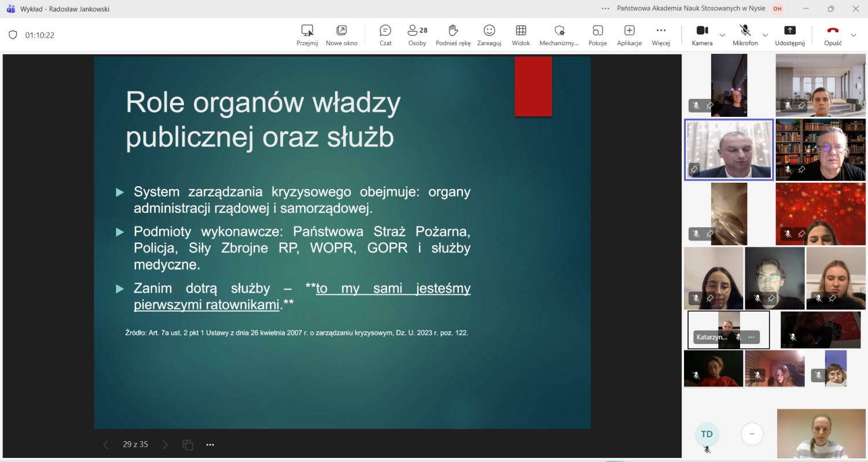Open Zareaguj reactions picker

tap(489, 35)
